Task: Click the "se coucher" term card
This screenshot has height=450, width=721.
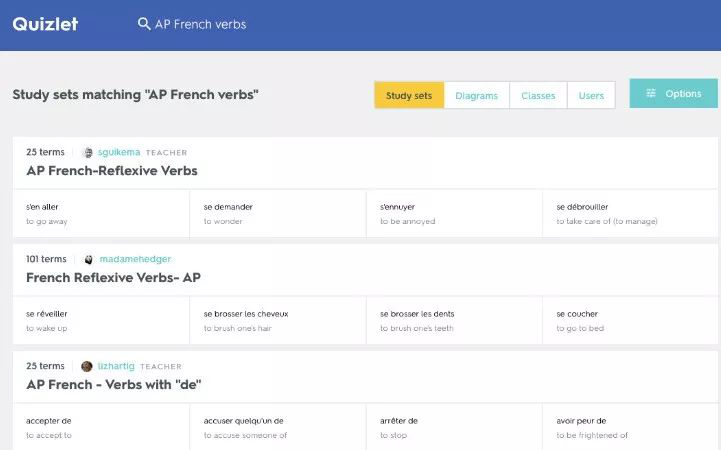Action: (629, 320)
